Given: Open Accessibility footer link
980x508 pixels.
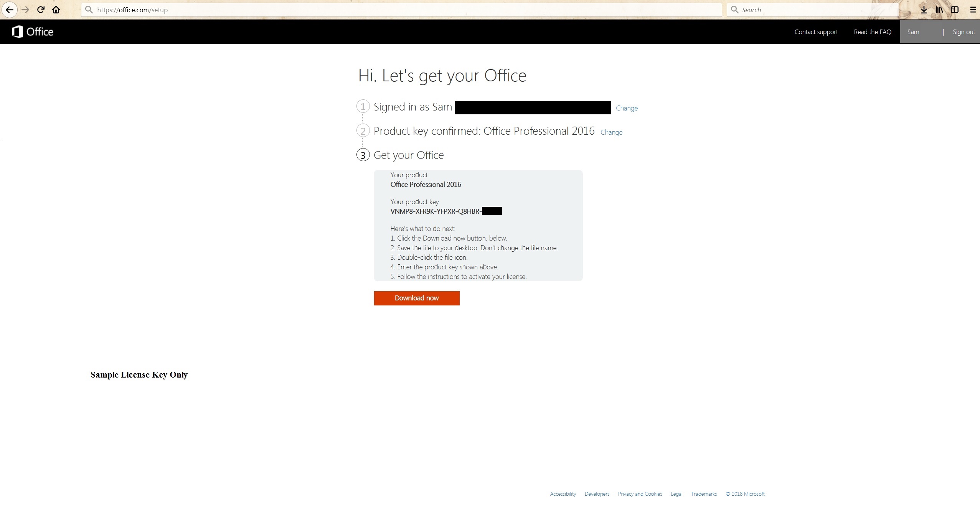Looking at the screenshot, I should point(563,494).
